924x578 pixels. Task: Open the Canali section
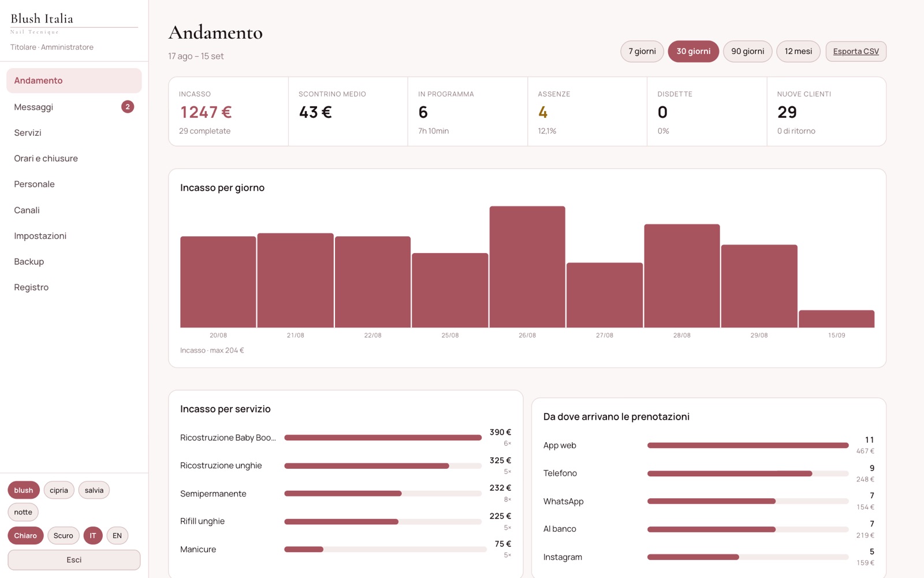[x=74, y=210]
